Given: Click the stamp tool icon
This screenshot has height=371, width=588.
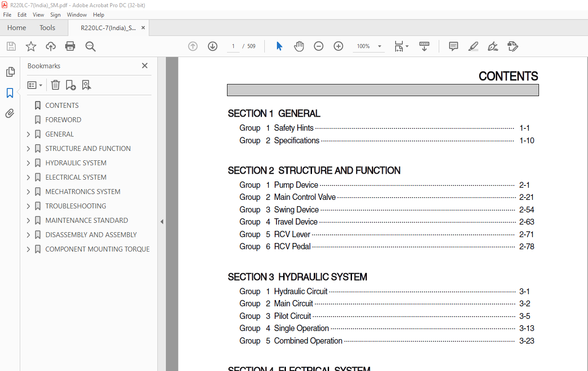Looking at the screenshot, I should (512, 46).
